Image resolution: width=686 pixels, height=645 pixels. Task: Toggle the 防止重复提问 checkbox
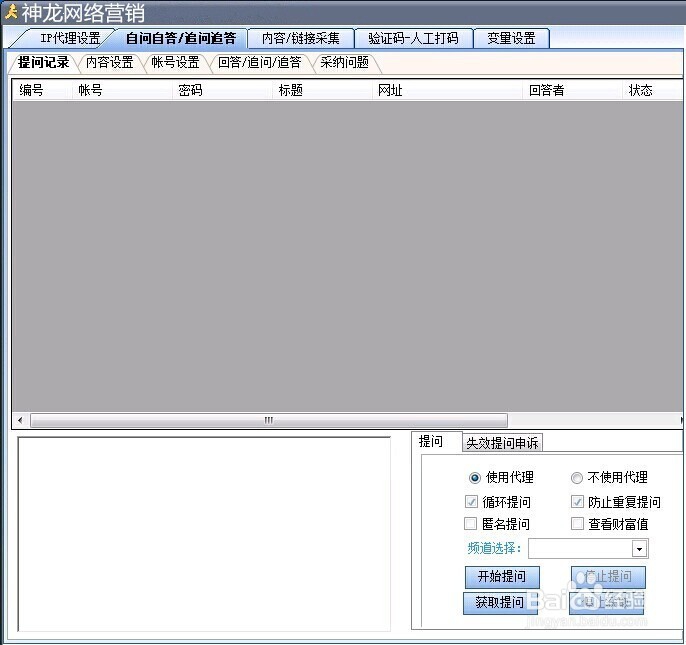[577, 501]
